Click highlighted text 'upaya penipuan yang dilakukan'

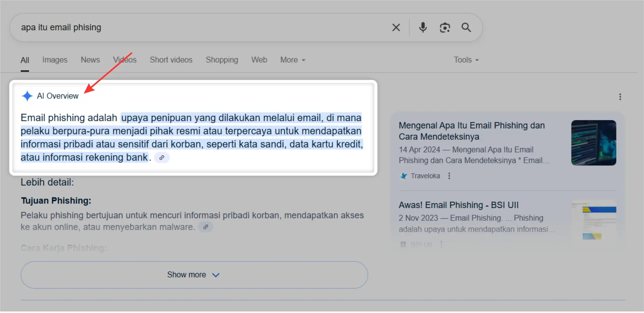pos(191,118)
